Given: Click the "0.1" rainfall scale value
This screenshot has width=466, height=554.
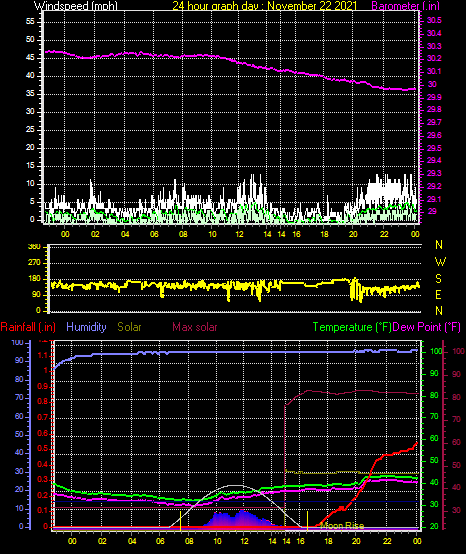Looking at the screenshot, I should pyautogui.click(x=43, y=511).
